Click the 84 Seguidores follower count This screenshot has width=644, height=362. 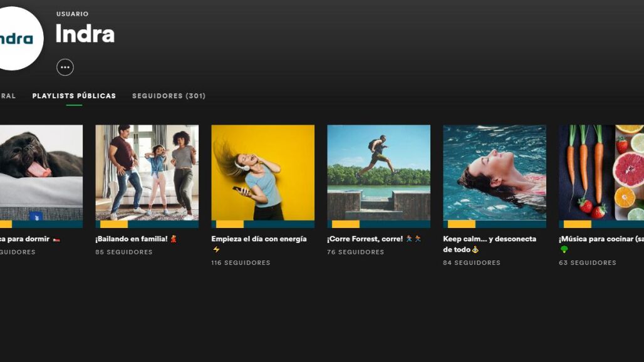[472, 262]
